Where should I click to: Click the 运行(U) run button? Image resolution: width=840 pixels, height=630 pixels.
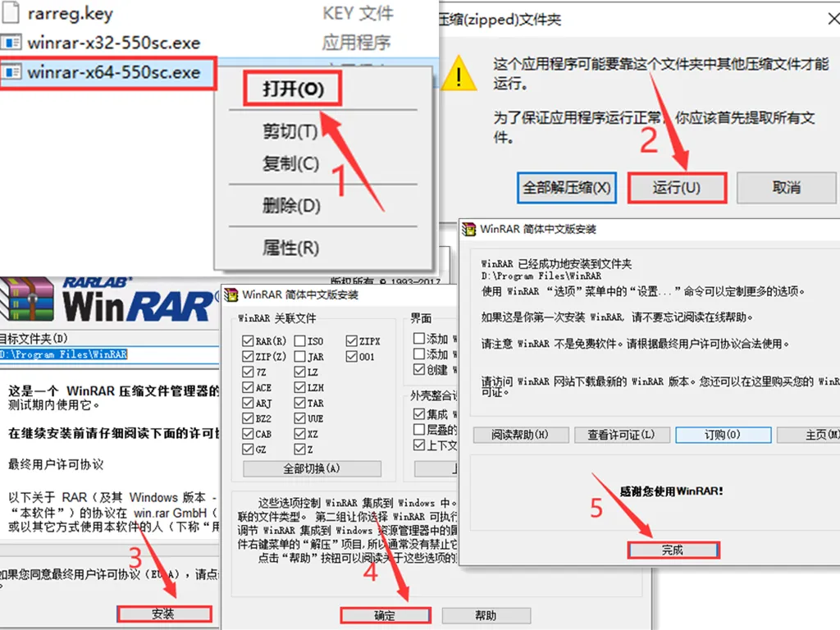[x=677, y=188]
